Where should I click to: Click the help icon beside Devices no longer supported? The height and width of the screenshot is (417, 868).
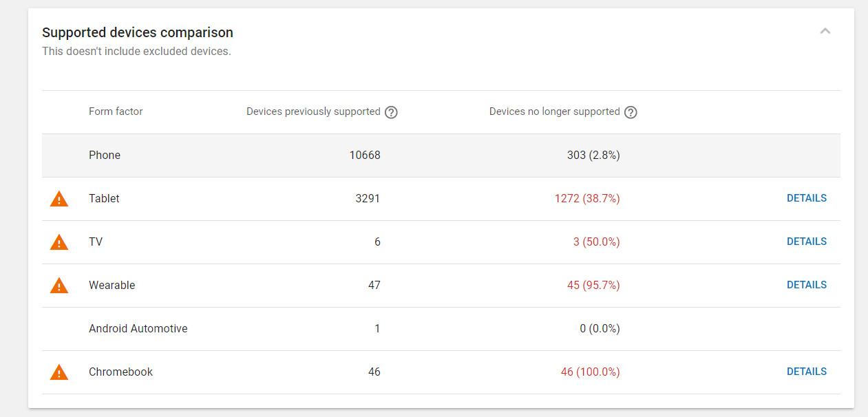pos(631,112)
